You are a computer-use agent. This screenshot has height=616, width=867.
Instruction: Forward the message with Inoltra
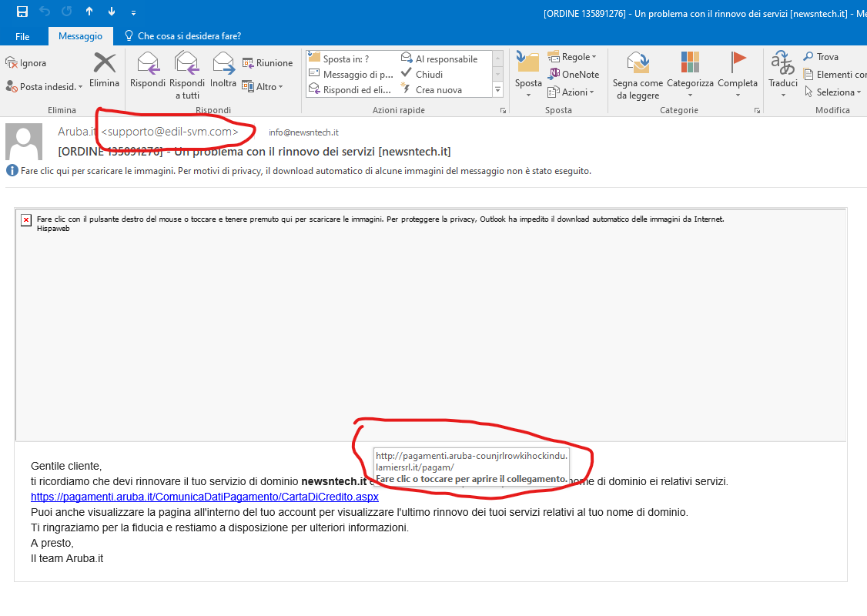[223, 69]
